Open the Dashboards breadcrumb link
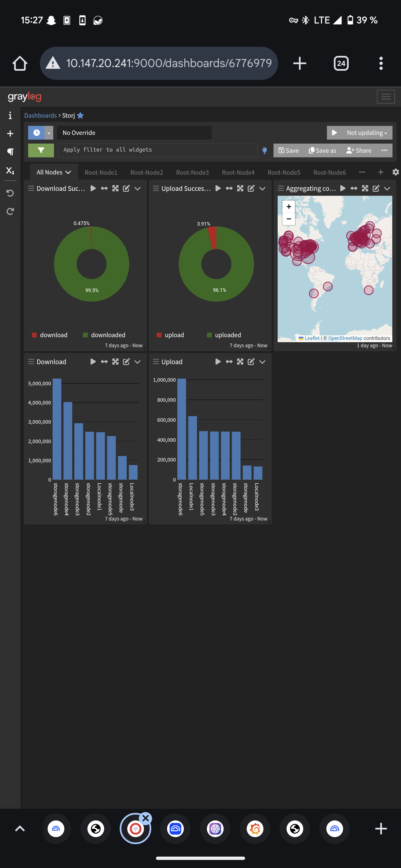Screen dimensions: 401x868 click(40, 115)
